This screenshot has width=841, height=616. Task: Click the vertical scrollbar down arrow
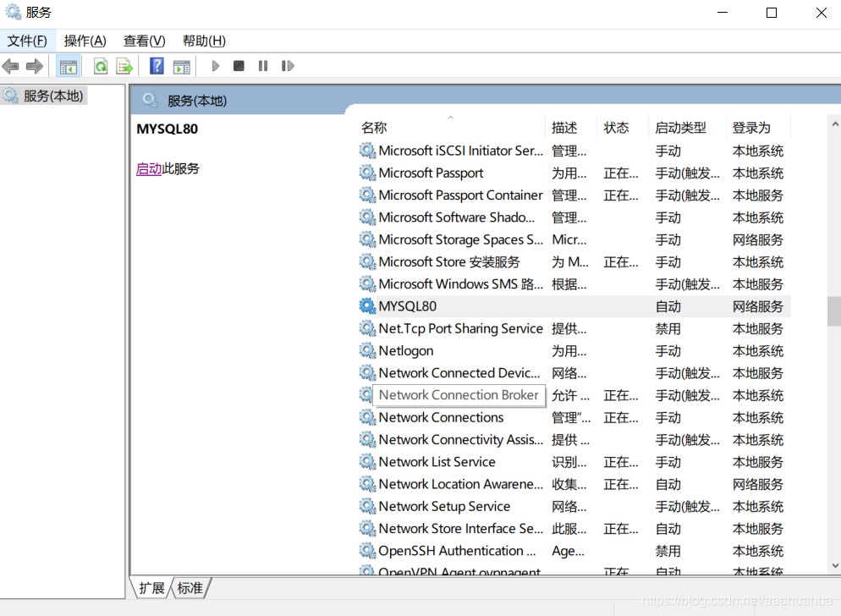(834, 565)
